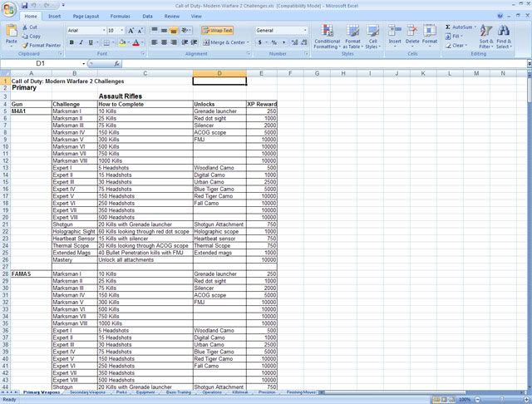
Task: Open the Arial font name dropdown
Action: pyautogui.click(x=104, y=31)
